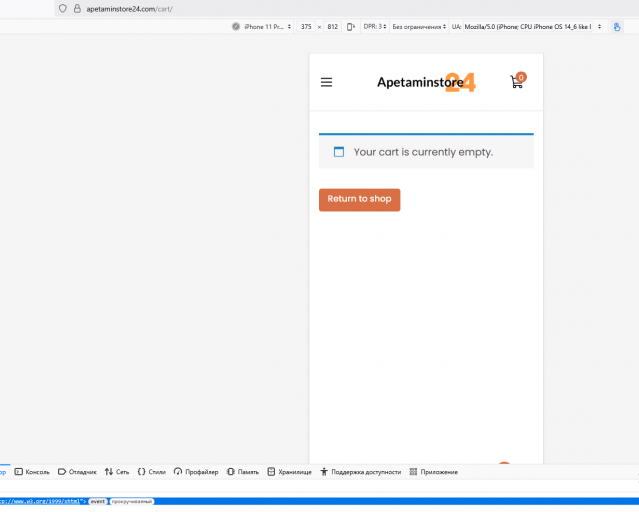
Task: Click the grey device icon before iPhone 11 Pro
Action: (236, 26)
